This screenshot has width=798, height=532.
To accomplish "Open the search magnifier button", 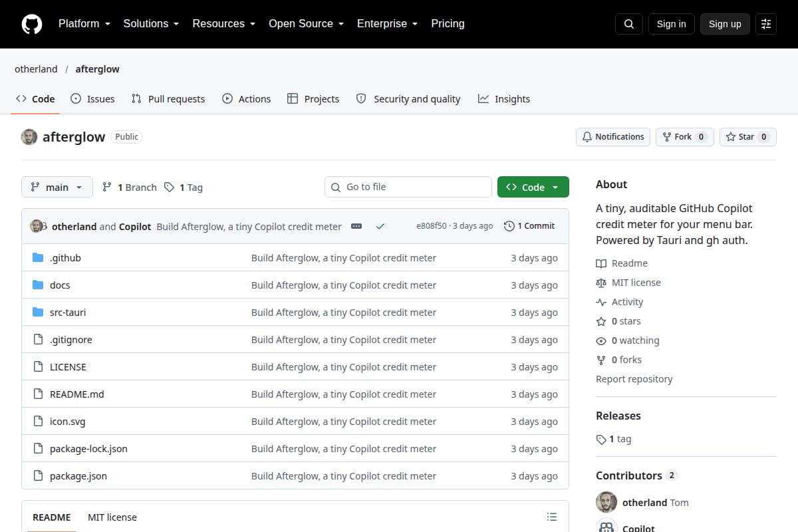I will coord(629,24).
